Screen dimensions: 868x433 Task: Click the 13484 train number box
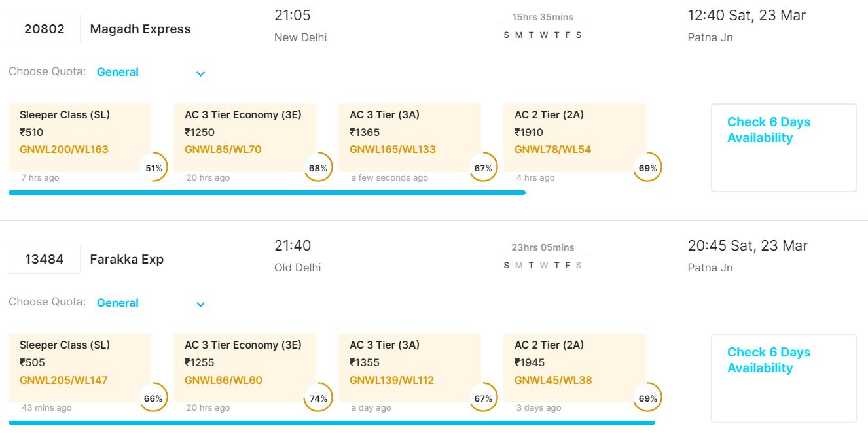click(45, 259)
